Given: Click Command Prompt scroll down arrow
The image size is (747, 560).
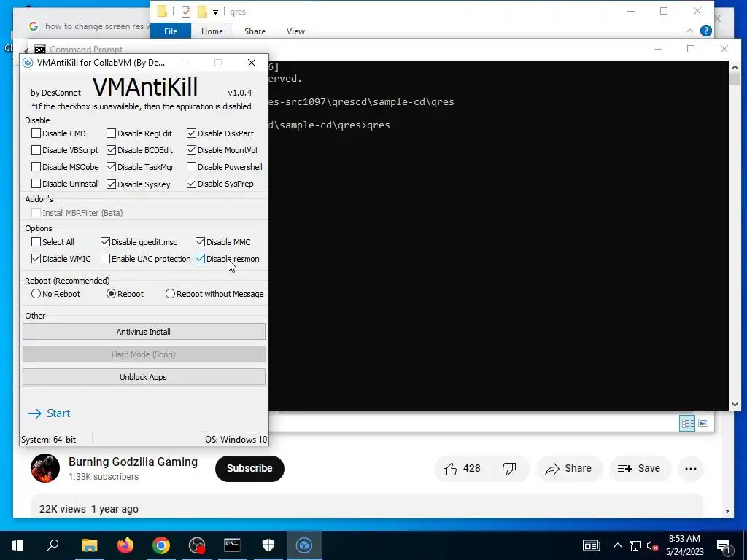Looking at the screenshot, I should [735, 405].
